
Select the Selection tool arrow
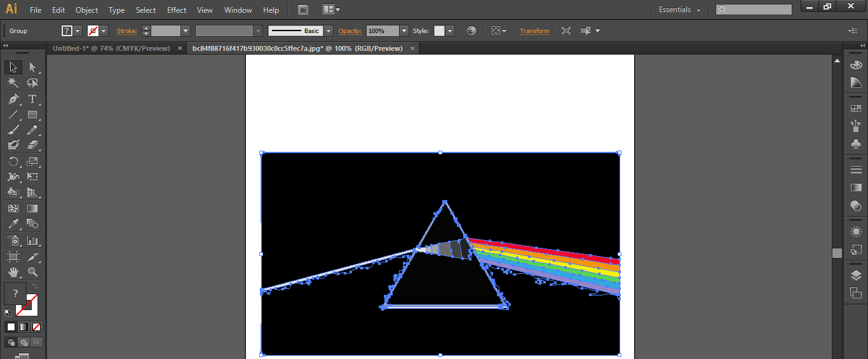(x=13, y=67)
